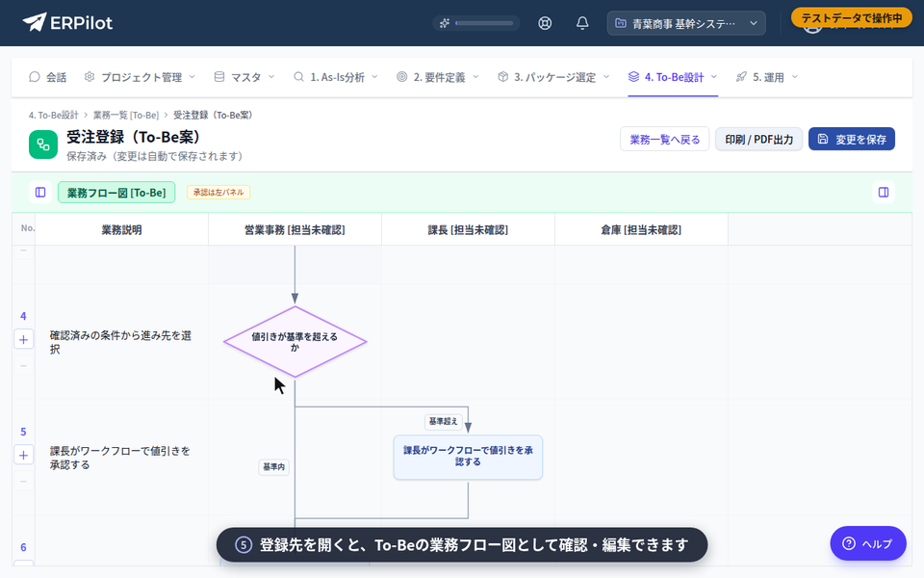Click the 基準内 edge label

tap(274, 467)
